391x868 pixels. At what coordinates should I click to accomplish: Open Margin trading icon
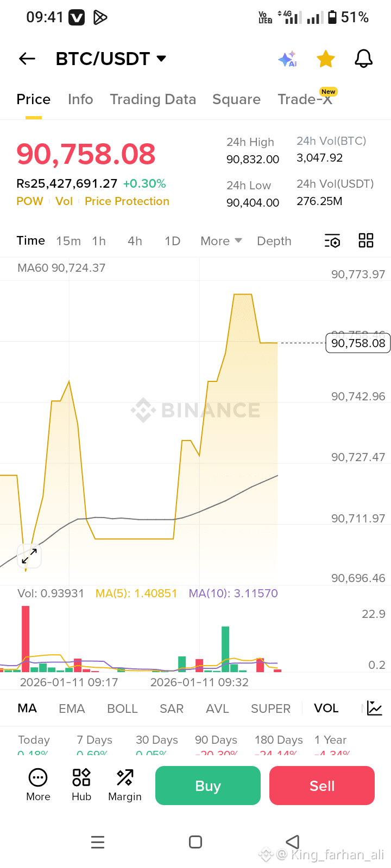[125, 784]
